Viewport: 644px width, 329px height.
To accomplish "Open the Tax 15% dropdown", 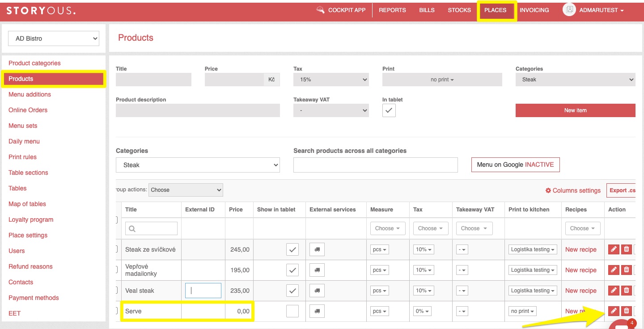I will pyautogui.click(x=331, y=80).
